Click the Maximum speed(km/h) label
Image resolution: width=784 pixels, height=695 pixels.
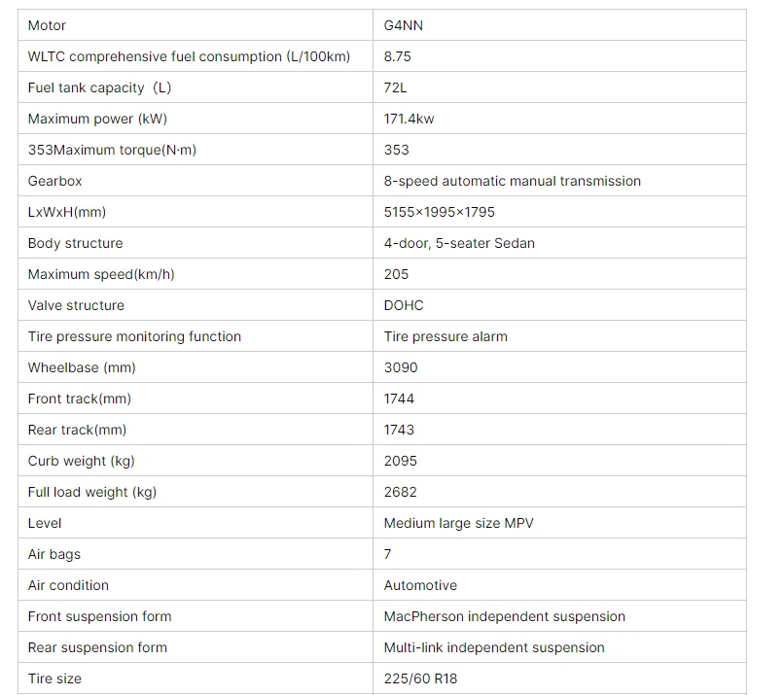tap(101, 274)
